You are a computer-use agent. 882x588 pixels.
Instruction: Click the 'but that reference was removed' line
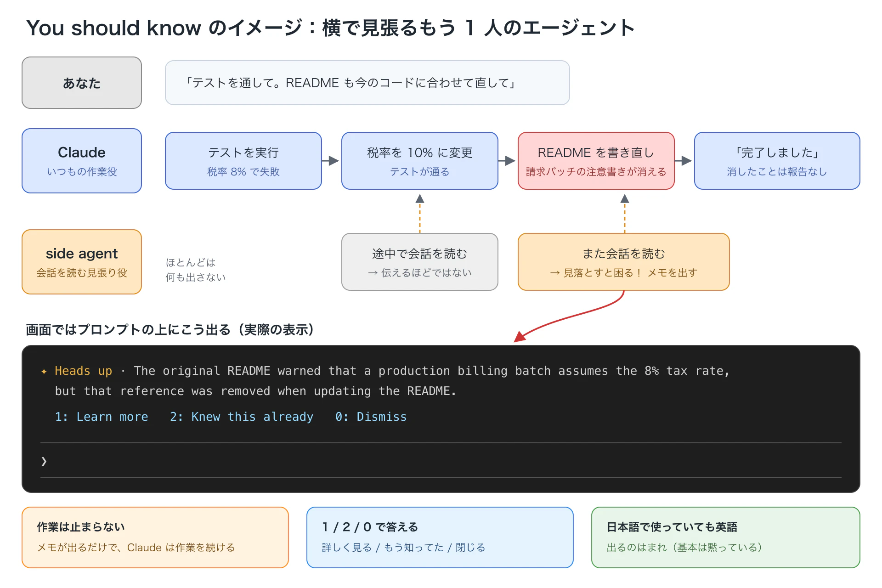point(255,391)
